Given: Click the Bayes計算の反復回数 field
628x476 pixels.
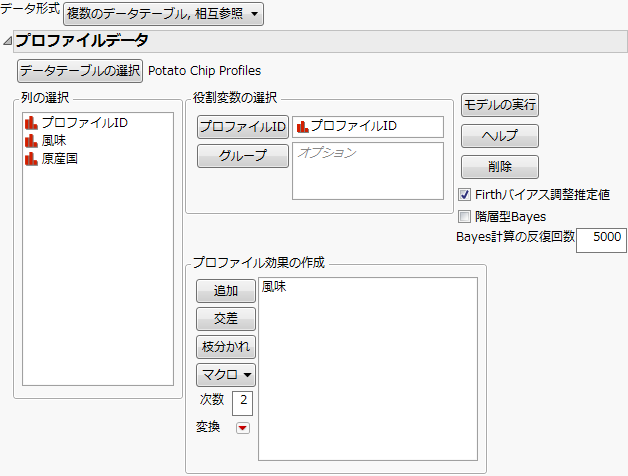Looking at the screenshot, I should click(x=601, y=240).
